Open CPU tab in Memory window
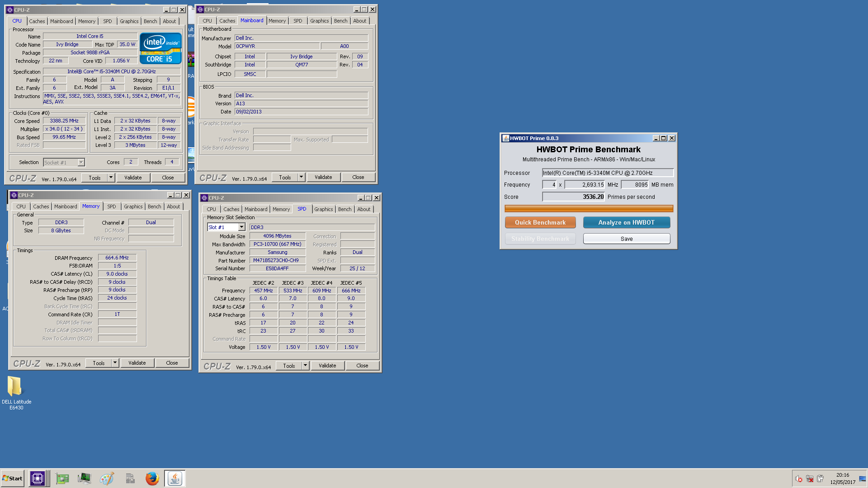 [x=21, y=206]
